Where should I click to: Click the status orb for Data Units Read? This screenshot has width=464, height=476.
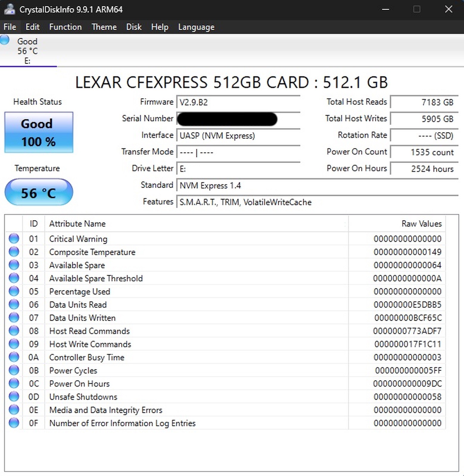[x=14, y=304]
